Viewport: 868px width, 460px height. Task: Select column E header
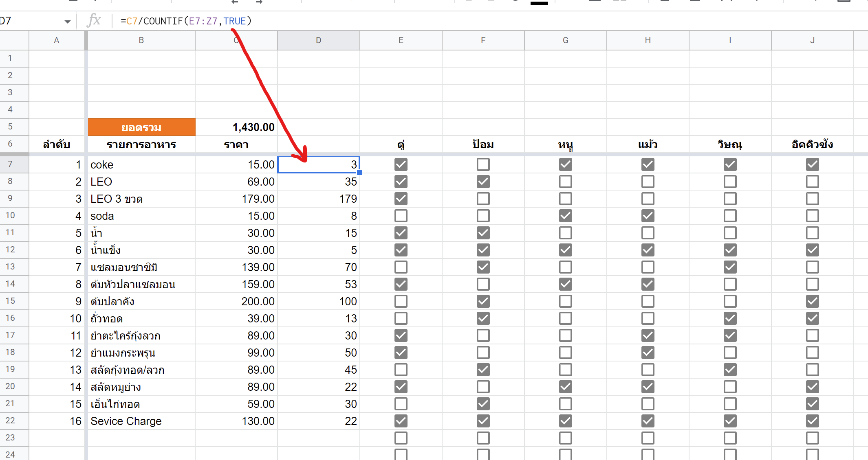(401, 40)
